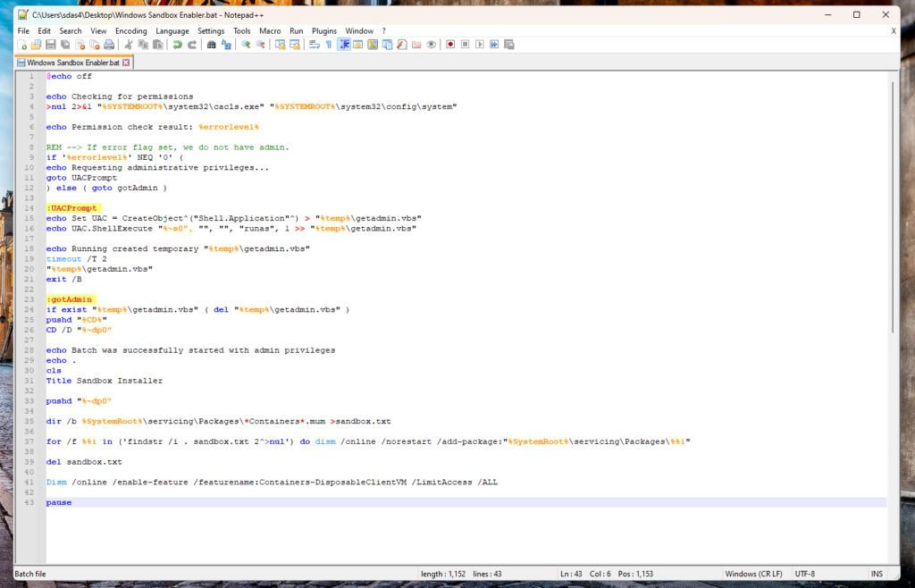Open the Macro menu
Viewport: 915px width, 588px height.
(x=270, y=31)
